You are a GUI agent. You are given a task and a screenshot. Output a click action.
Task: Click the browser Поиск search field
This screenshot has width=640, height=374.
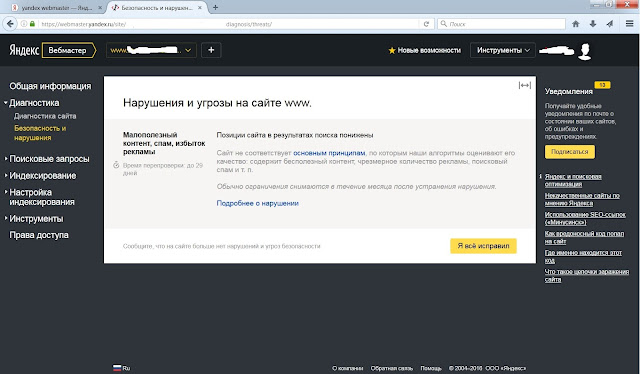(501, 24)
